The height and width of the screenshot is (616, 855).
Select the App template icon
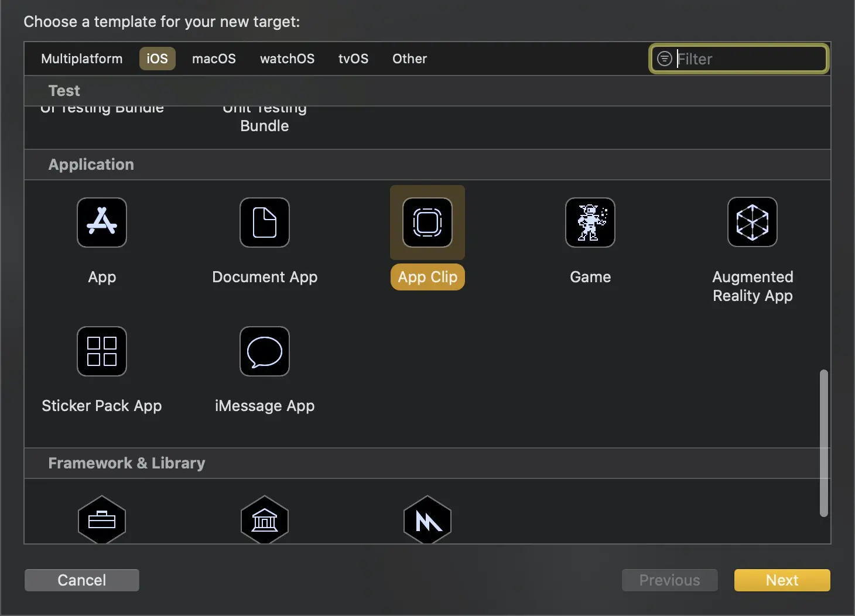tap(102, 223)
